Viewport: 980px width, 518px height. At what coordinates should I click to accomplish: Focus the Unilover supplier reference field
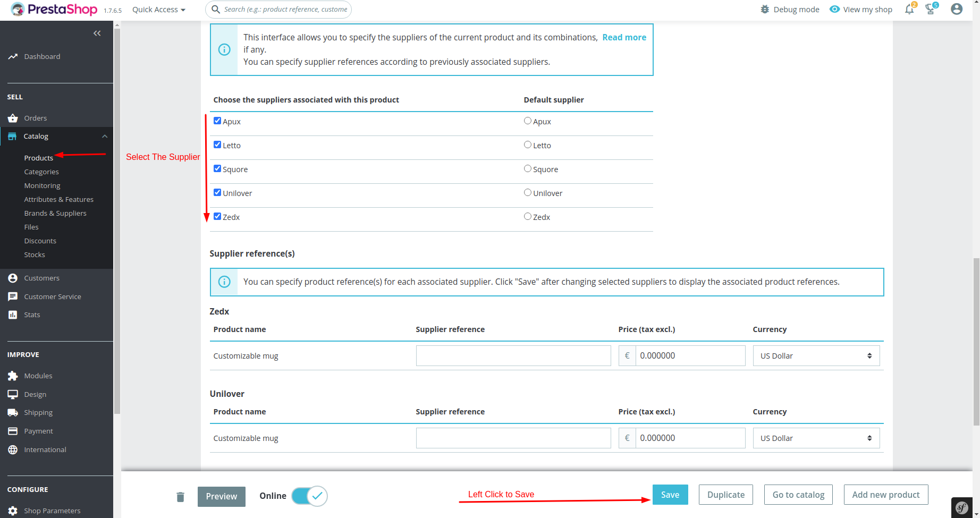tap(513, 438)
